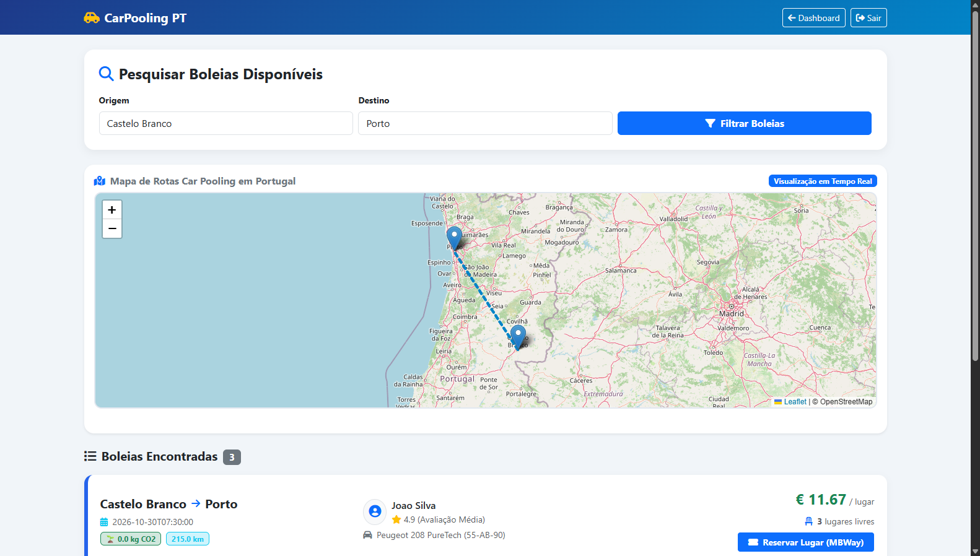Viewport: 980px width, 556px height.
Task: Click the calendar icon beside the ride date
Action: point(104,522)
